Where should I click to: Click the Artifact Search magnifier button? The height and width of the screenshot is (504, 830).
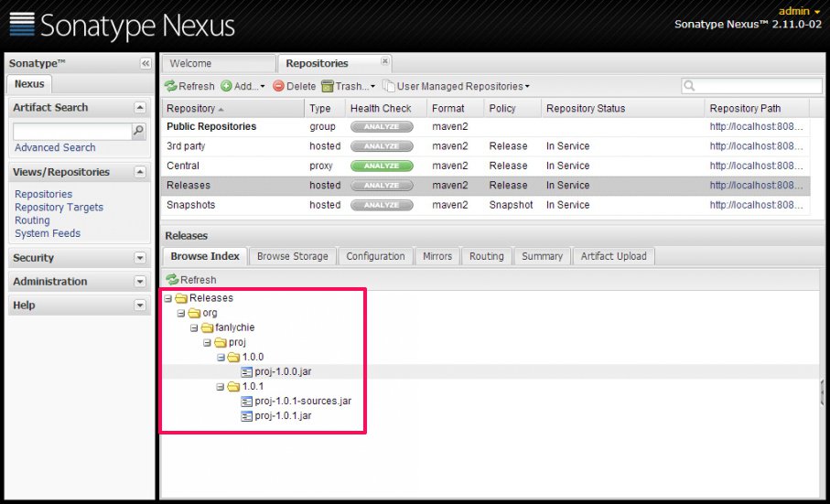(139, 131)
